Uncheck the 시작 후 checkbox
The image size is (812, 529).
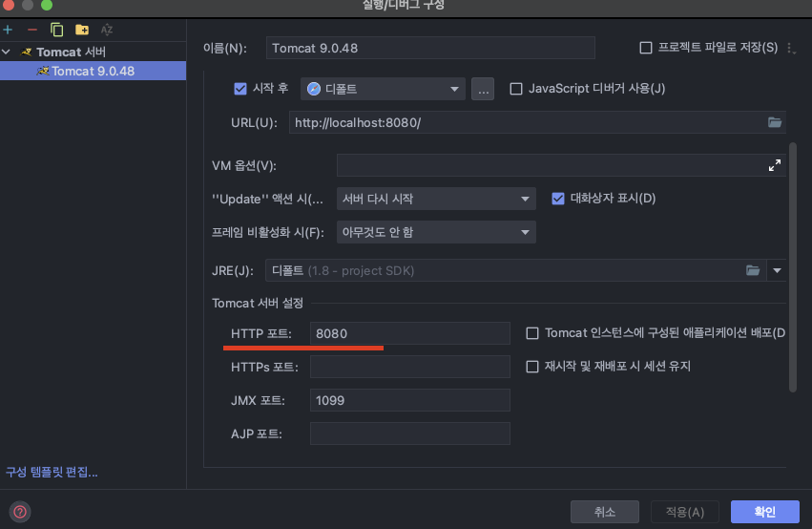(240, 89)
